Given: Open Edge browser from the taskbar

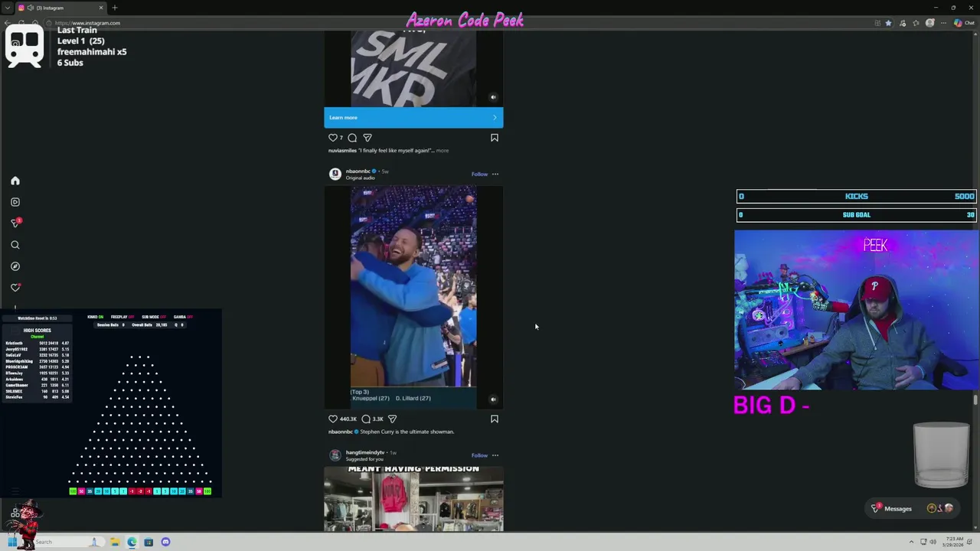Looking at the screenshot, I should (132, 542).
